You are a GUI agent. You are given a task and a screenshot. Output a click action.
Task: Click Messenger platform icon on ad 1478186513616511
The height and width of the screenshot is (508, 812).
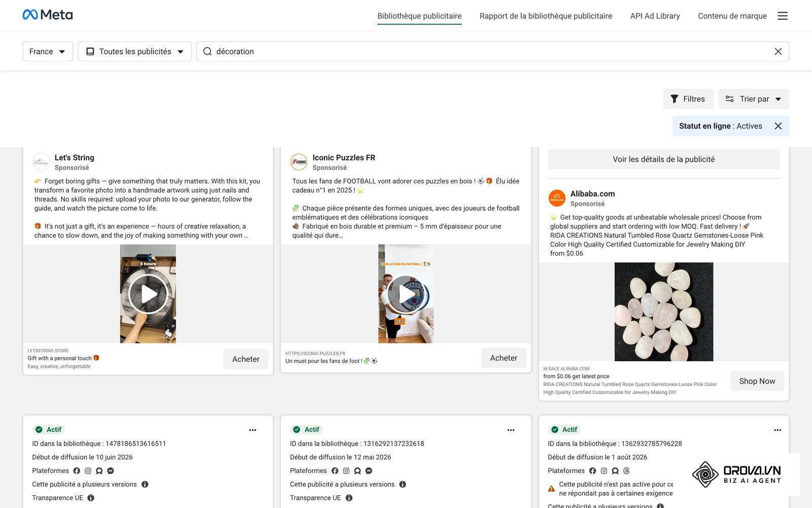pos(111,471)
